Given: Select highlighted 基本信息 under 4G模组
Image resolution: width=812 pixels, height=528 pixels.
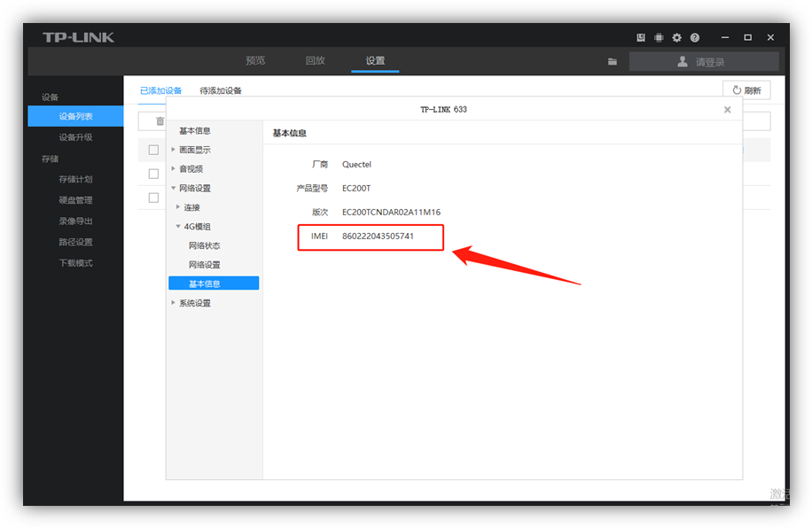Looking at the screenshot, I should (x=214, y=283).
